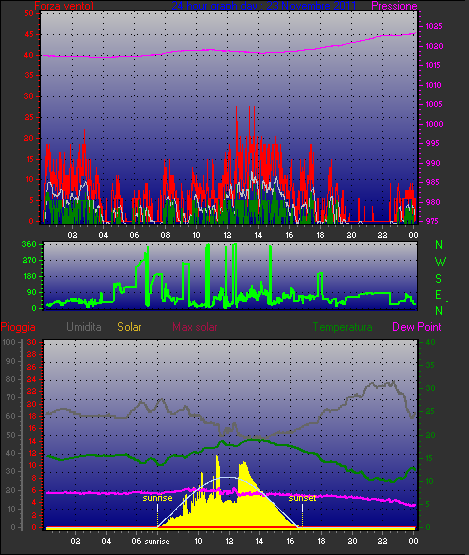Click the 90 value on the wind-direction axis
This screenshot has height=555, width=469.
point(32,292)
